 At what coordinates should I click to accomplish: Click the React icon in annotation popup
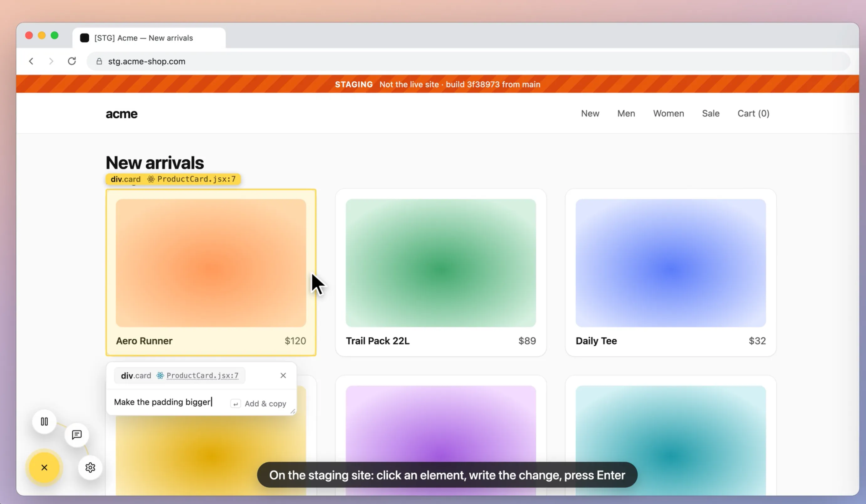point(160,375)
